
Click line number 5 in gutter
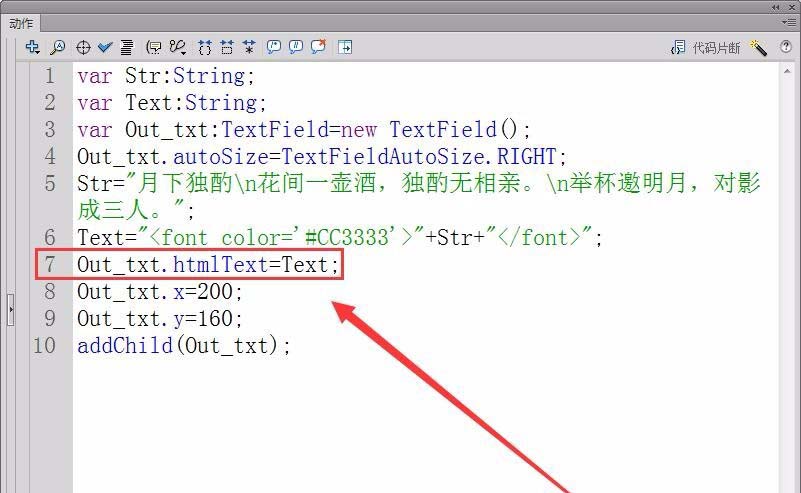(x=50, y=184)
